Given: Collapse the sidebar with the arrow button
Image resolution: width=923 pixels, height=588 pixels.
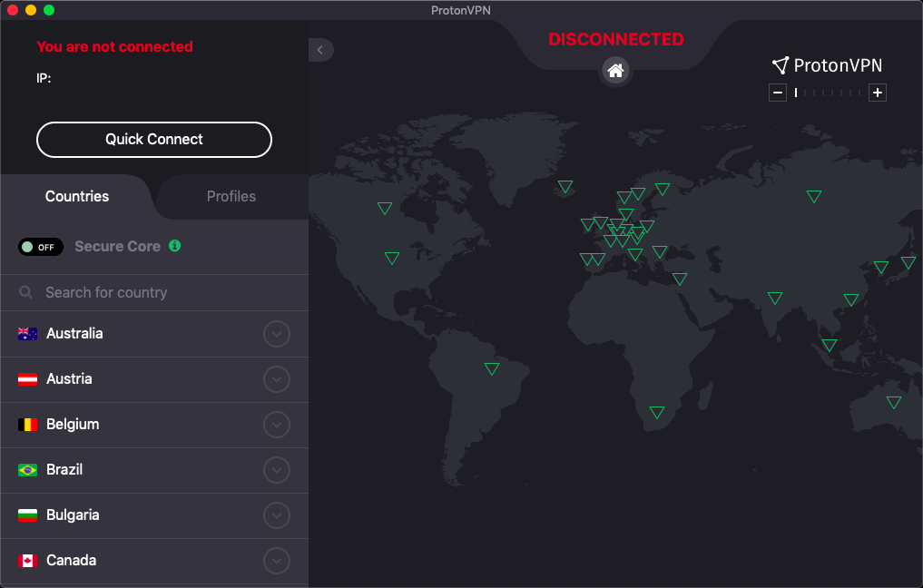Looking at the screenshot, I should (320, 50).
